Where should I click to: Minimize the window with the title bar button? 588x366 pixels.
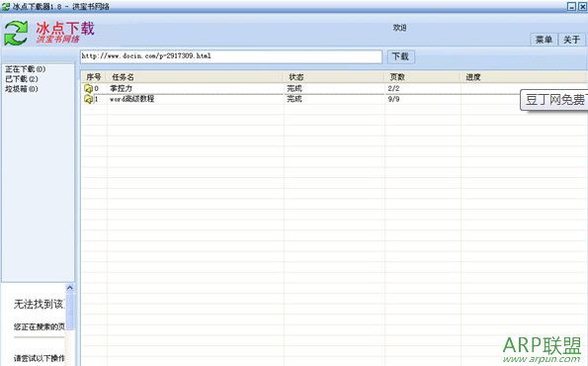coord(571,6)
